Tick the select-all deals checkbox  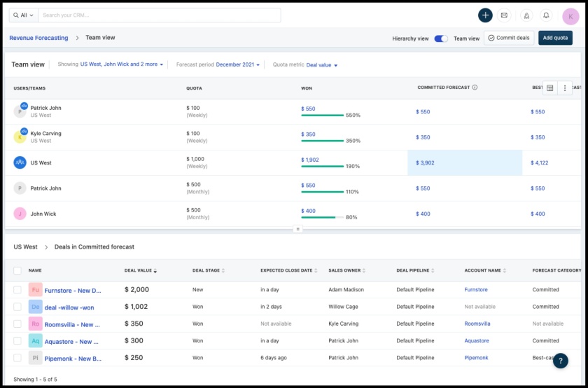(17, 270)
